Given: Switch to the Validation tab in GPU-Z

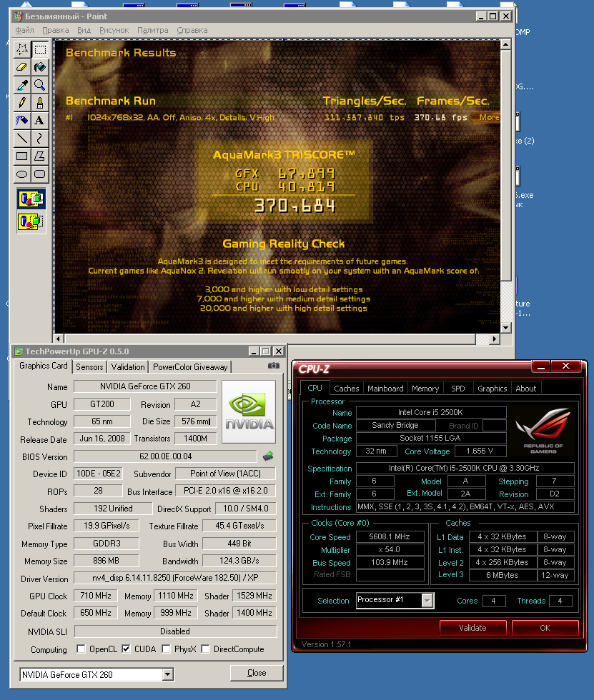Looking at the screenshot, I should (128, 367).
